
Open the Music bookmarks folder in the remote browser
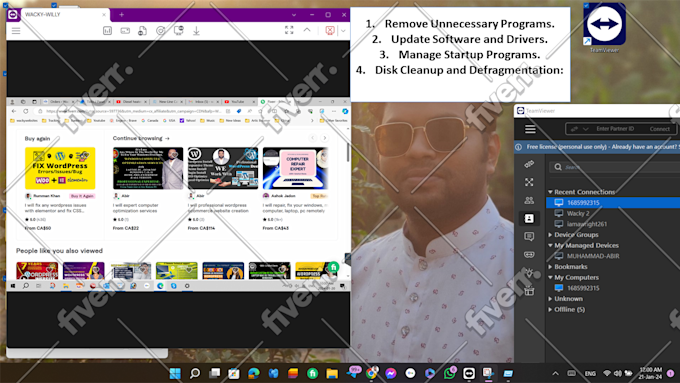pyautogui.click(x=207, y=121)
